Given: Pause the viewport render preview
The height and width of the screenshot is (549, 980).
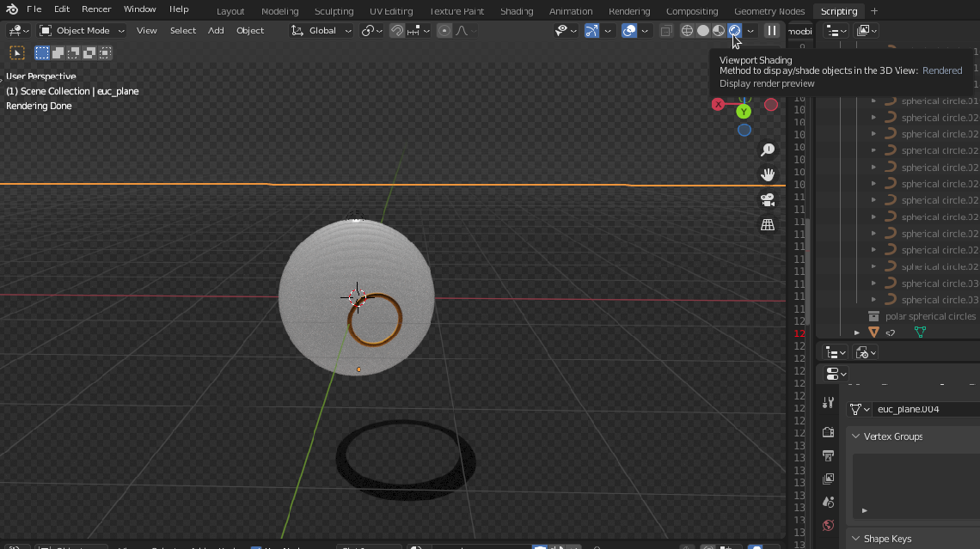Looking at the screenshot, I should pos(772,31).
